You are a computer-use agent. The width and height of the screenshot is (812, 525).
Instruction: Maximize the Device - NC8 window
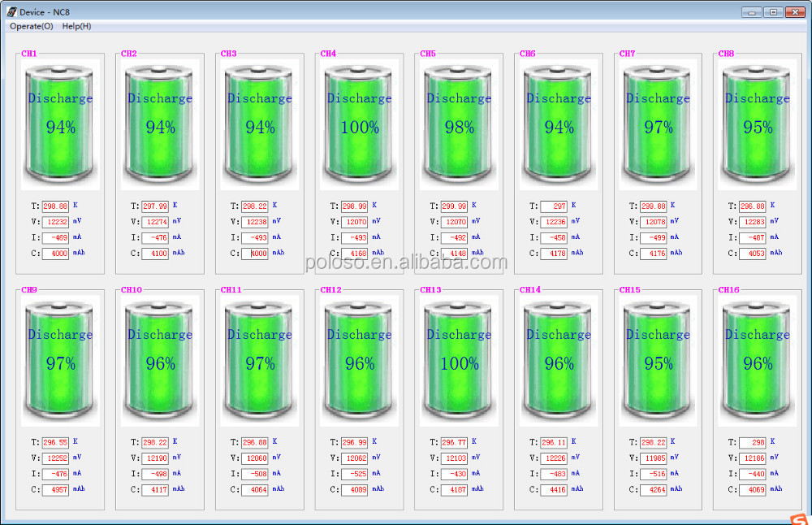click(773, 12)
